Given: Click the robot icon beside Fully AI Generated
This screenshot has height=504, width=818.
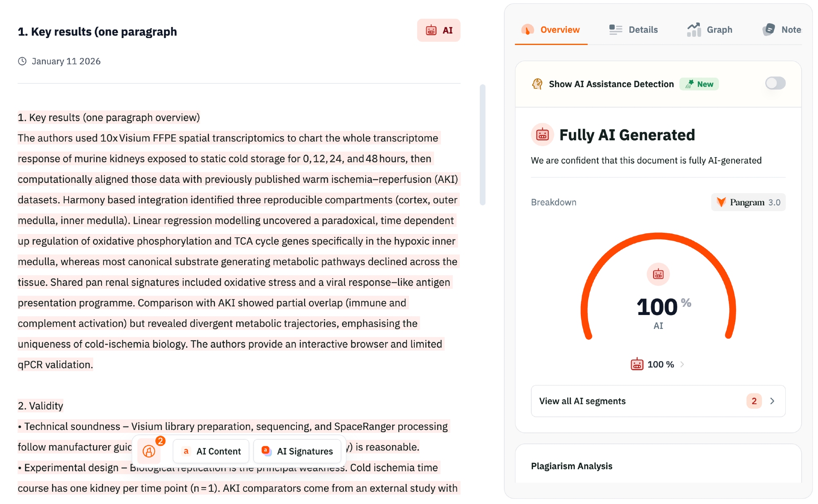Looking at the screenshot, I should pos(542,135).
